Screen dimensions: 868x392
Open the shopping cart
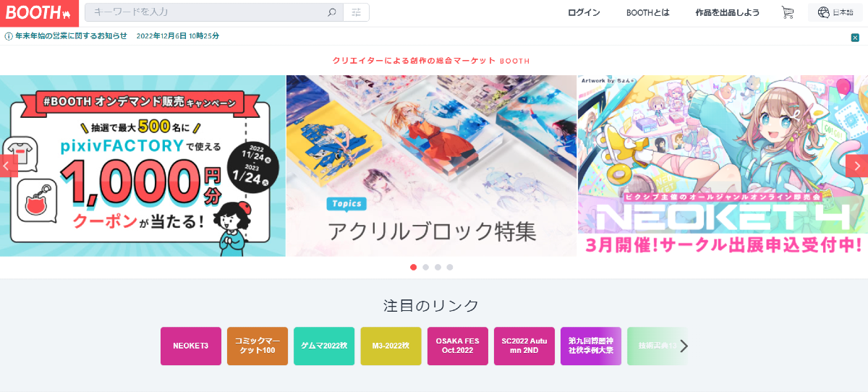tap(788, 12)
